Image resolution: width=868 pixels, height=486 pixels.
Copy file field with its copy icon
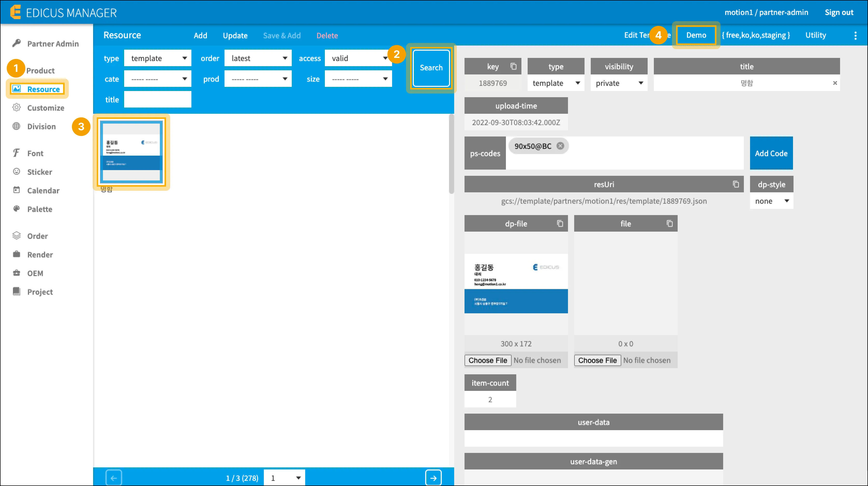[670, 223]
